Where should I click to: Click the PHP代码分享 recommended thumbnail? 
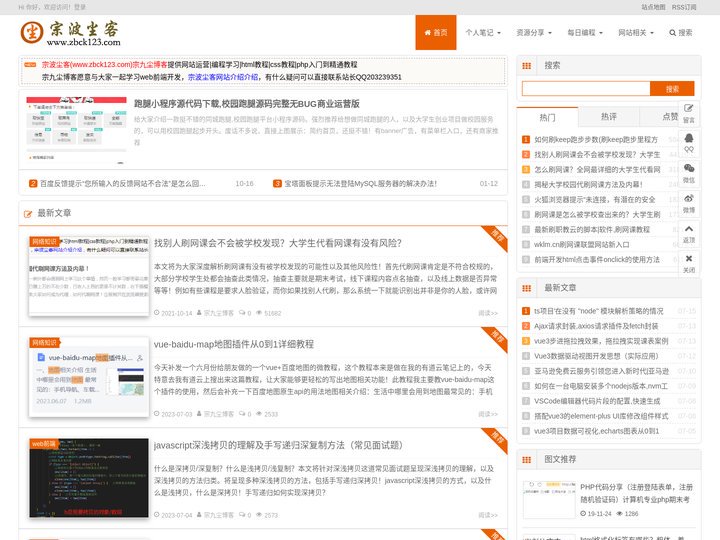(549, 500)
